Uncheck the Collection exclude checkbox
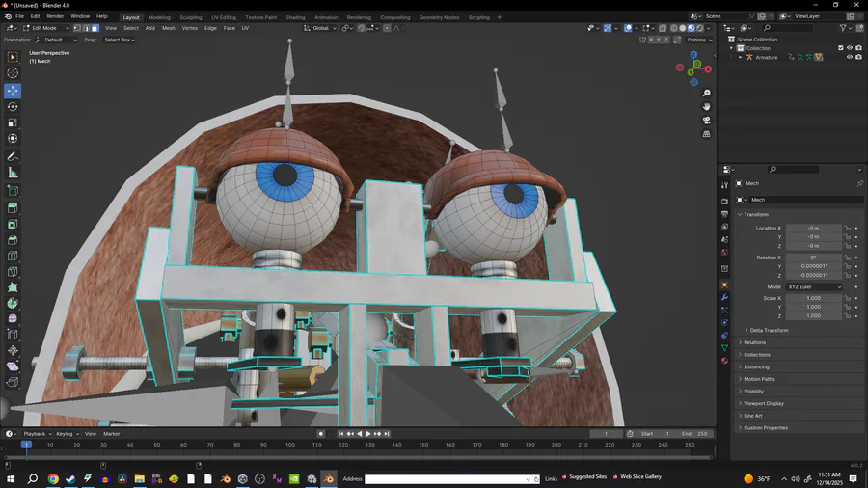 tap(841, 47)
